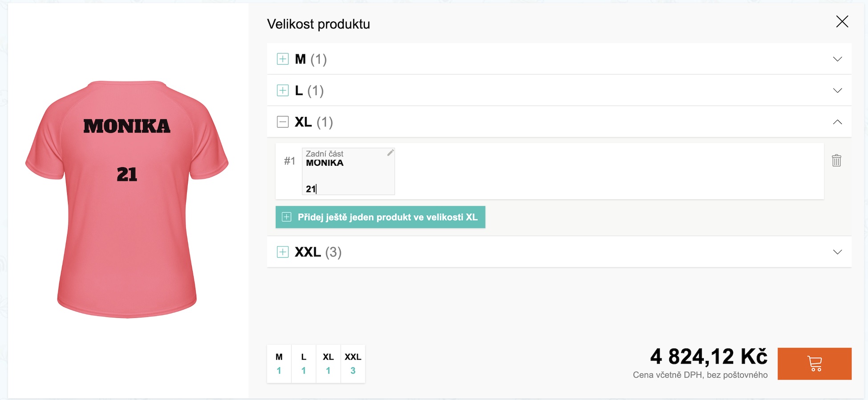This screenshot has width=868, height=400.
Task: Click "Přidej ještě jeden produkt ve velikosti XL"
Action: point(380,217)
